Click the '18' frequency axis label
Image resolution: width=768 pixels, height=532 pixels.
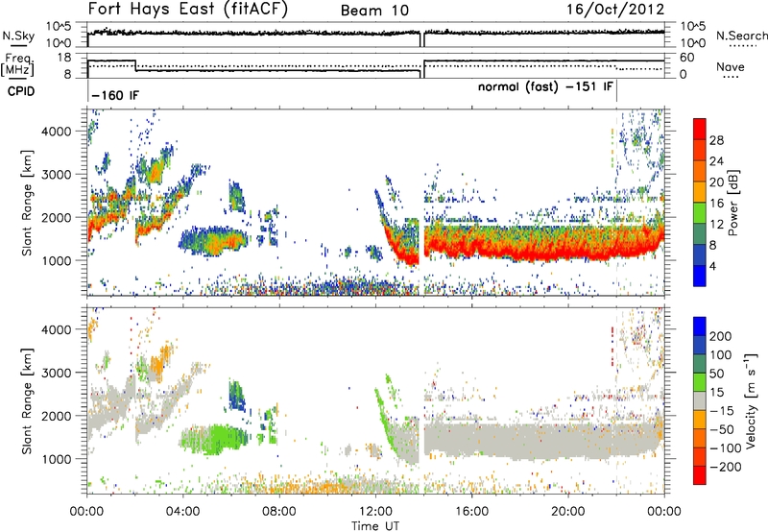(x=63, y=58)
